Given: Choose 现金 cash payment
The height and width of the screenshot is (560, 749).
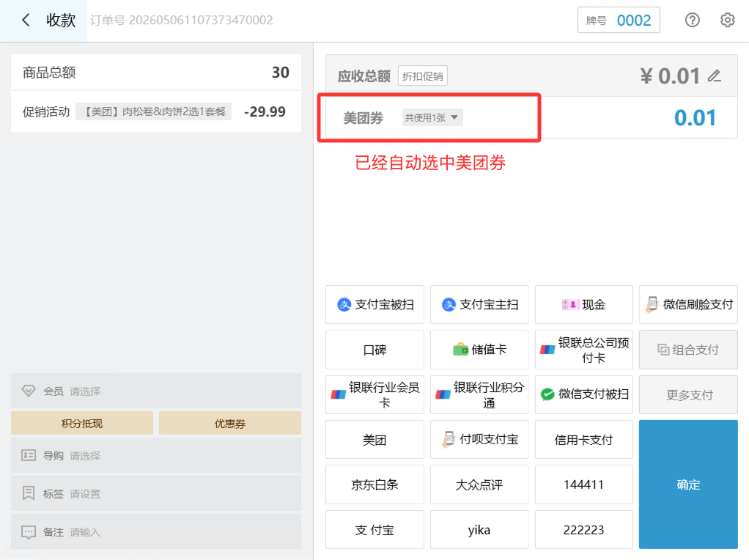Looking at the screenshot, I should tap(583, 304).
